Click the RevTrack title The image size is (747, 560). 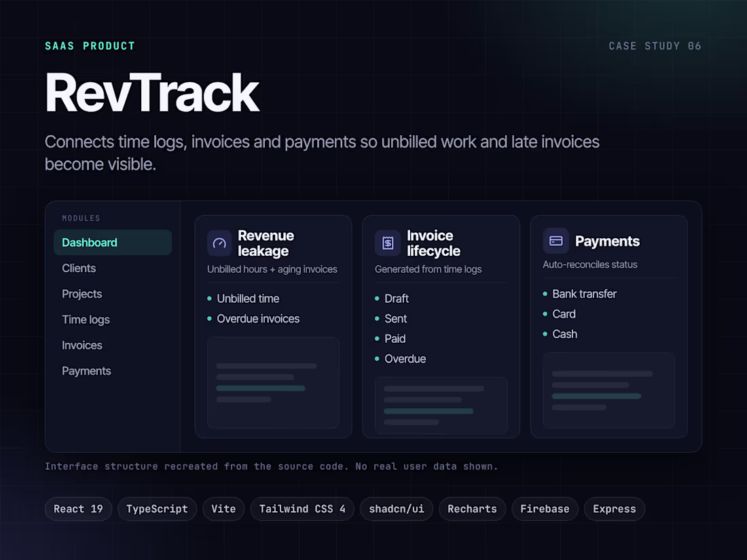coord(152,93)
